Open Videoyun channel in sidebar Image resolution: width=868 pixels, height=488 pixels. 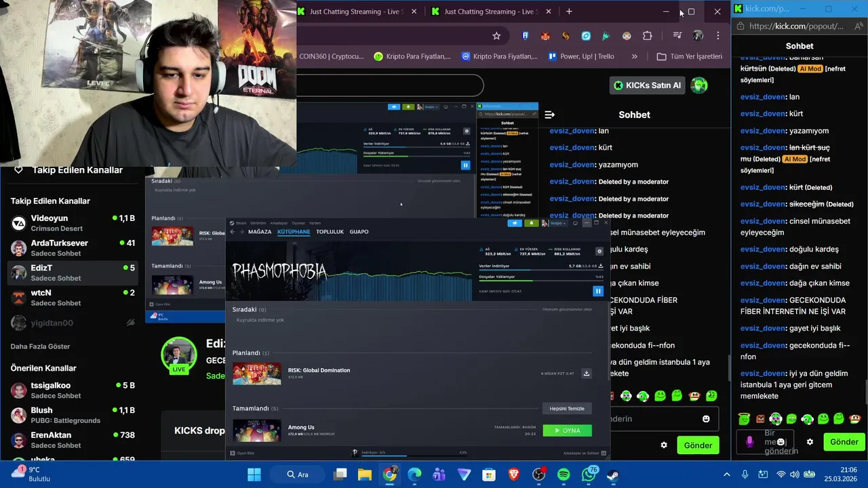(73, 223)
